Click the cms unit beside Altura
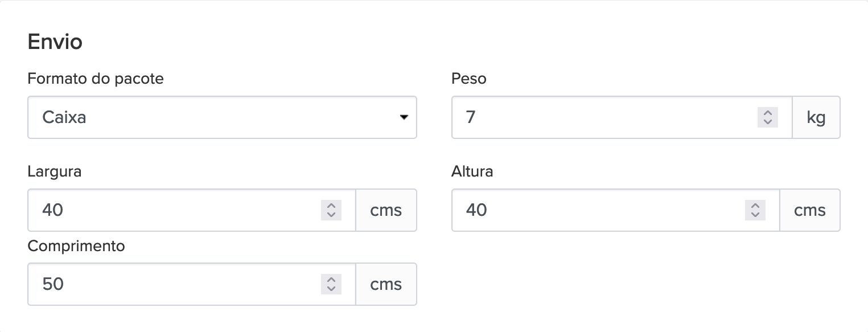This screenshot has width=868, height=332. pos(810,210)
